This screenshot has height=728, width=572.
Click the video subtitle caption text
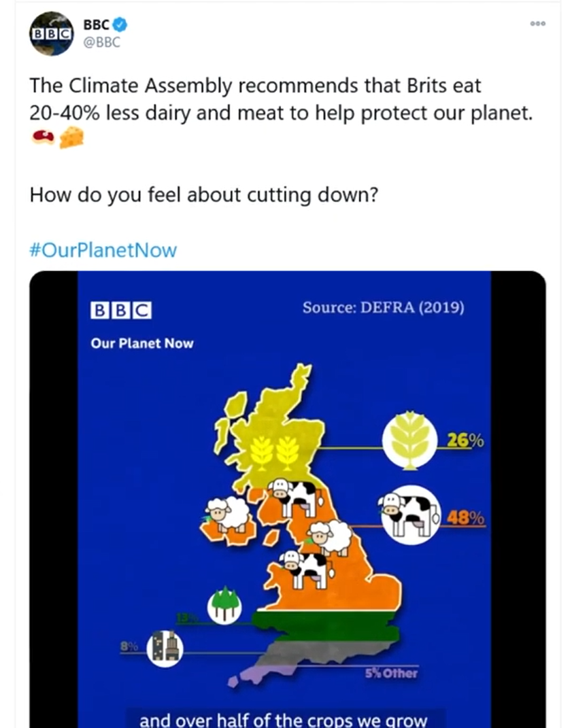click(x=283, y=719)
